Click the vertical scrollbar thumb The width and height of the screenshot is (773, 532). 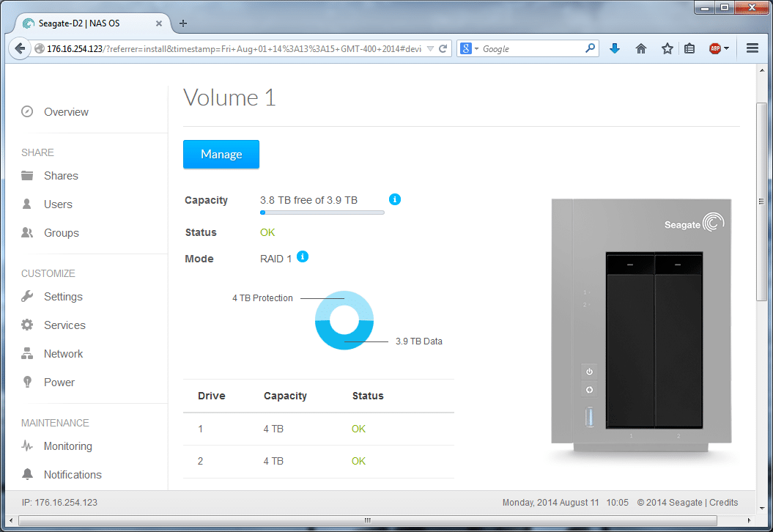click(x=762, y=202)
